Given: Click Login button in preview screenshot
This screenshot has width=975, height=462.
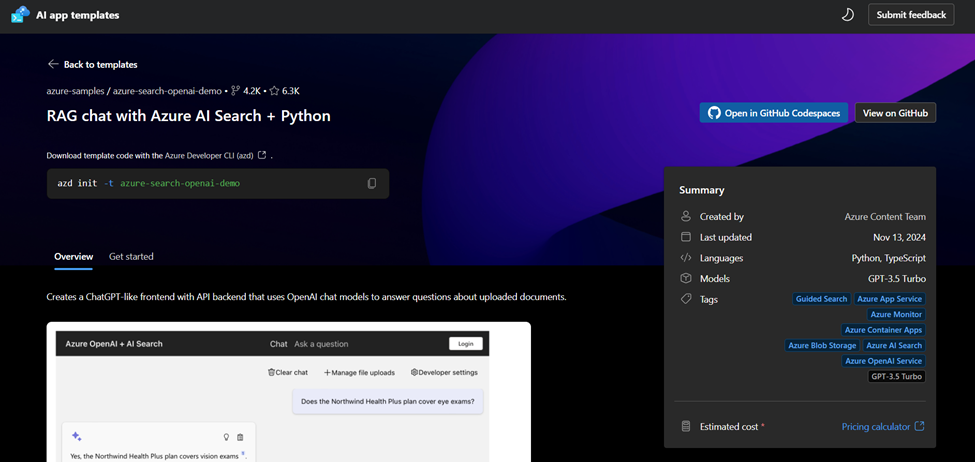Looking at the screenshot, I should coord(466,343).
